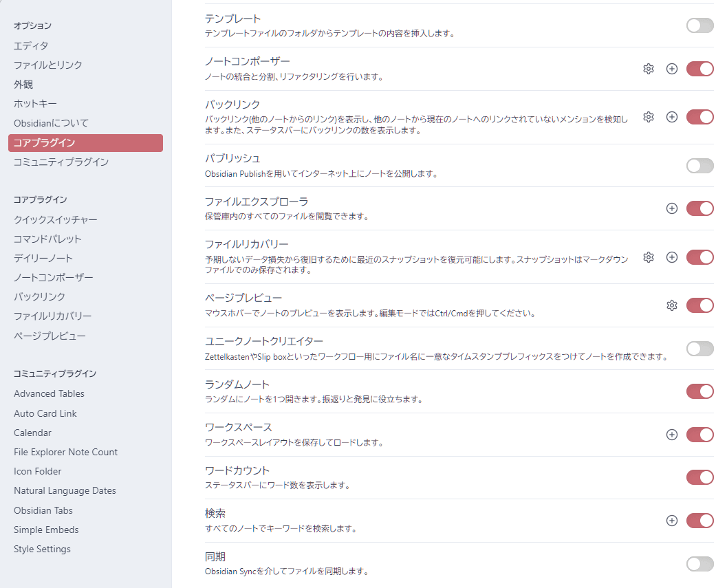Screen dimensions: 727x588
Task: Click the plus icon beside ファイルエクスプローラ
Action: tap(672, 208)
